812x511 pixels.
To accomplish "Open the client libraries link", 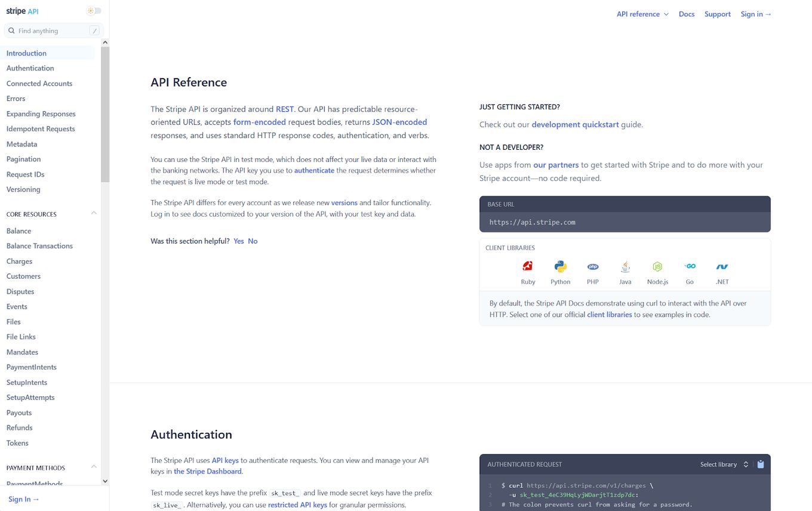I will 610,315.
